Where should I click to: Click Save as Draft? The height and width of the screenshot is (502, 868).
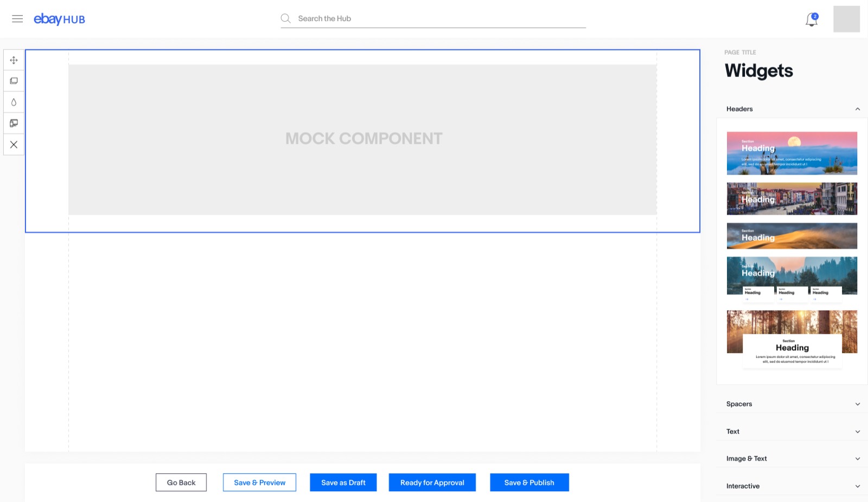[343, 482]
